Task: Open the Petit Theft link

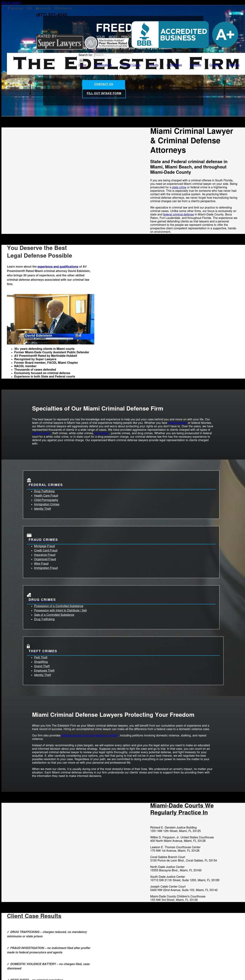Action: 41,657
